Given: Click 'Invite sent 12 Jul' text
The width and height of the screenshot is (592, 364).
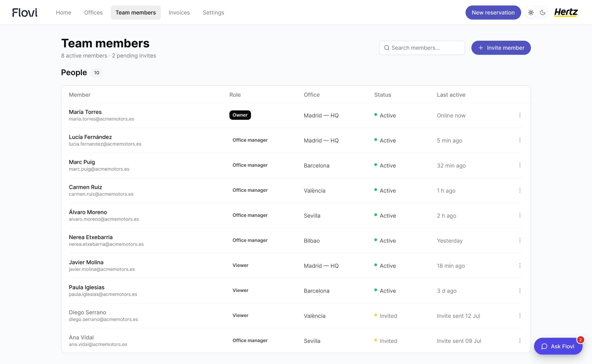Looking at the screenshot, I should click(x=459, y=316).
